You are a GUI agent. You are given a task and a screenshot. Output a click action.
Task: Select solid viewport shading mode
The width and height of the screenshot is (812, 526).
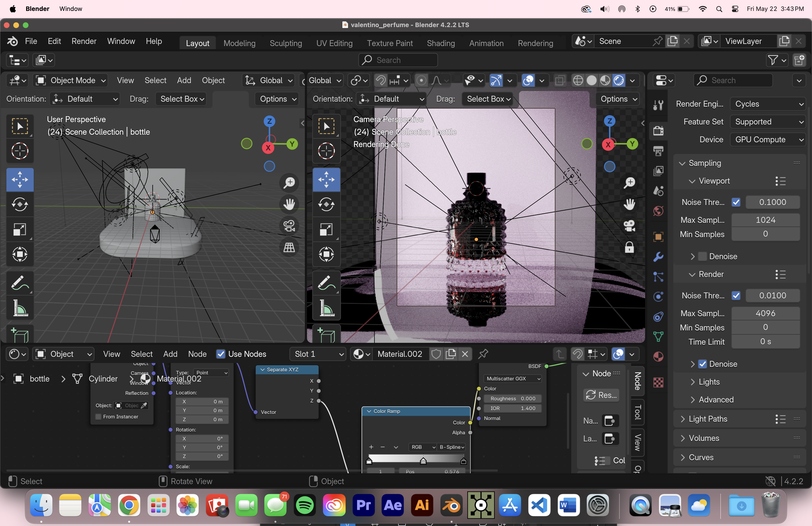click(592, 81)
